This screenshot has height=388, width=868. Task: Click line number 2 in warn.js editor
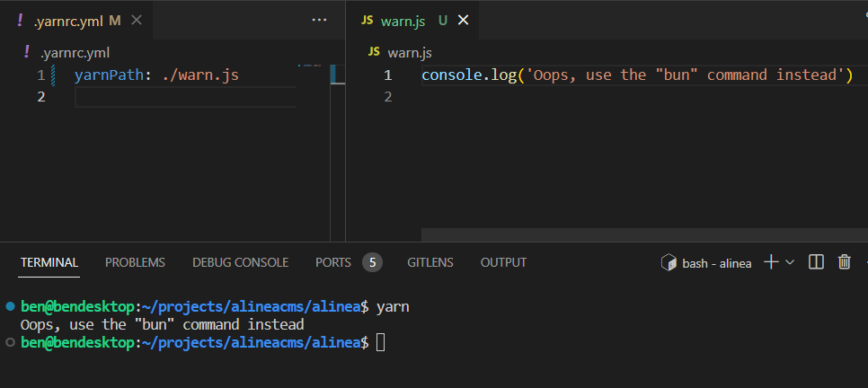pyautogui.click(x=387, y=97)
